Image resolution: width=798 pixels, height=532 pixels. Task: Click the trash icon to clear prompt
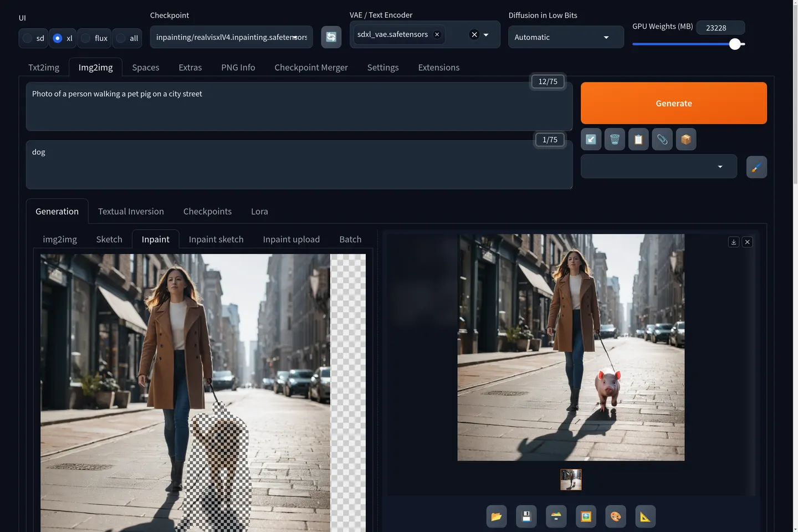coord(615,140)
